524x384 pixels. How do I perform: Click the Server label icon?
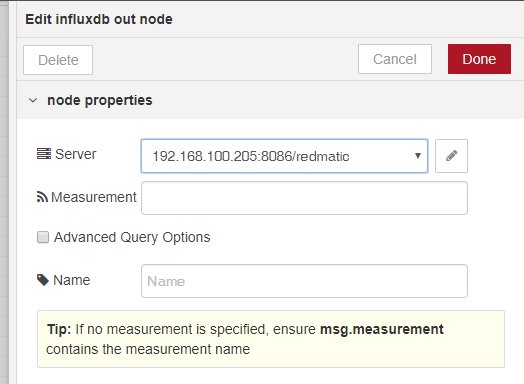[44, 154]
